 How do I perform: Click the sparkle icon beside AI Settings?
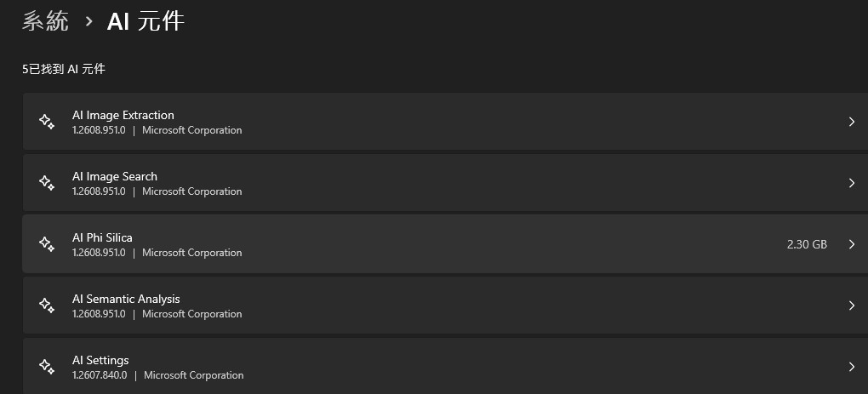pyautogui.click(x=47, y=367)
